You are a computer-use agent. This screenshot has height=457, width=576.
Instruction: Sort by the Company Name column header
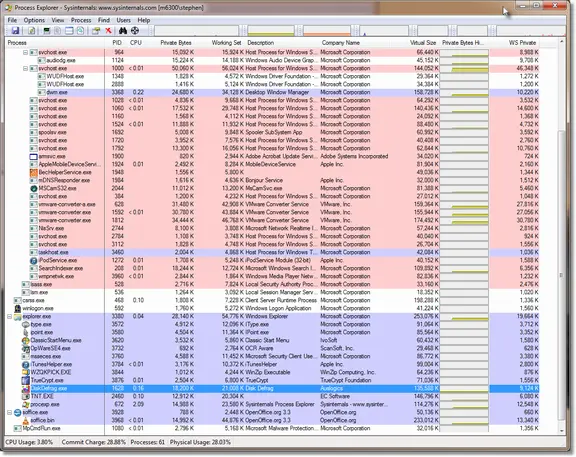pyautogui.click(x=341, y=43)
